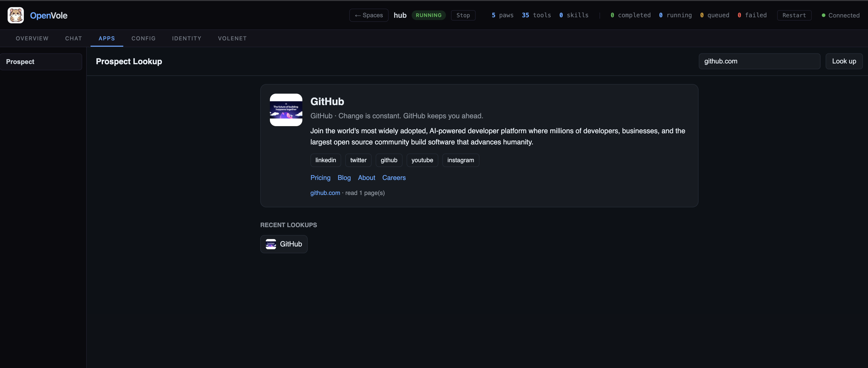Click the '0 skills' counter

point(574,15)
